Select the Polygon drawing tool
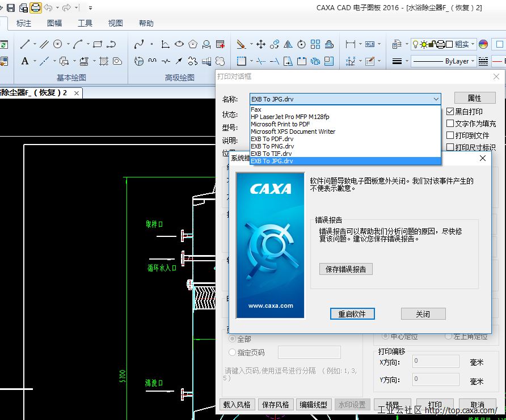The image size is (506, 420). tap(193, 44)
